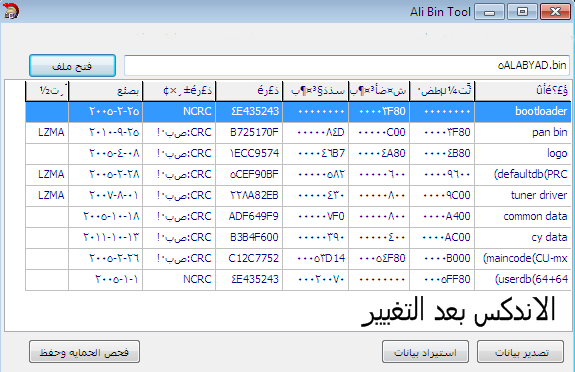Select the defaultdb(PRC row name

click(x=530, y=174)
